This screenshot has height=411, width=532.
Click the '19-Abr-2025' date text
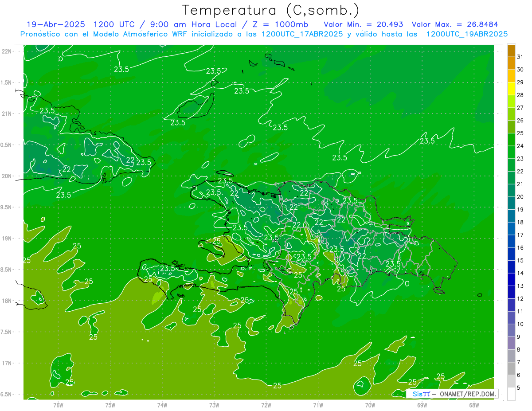tap(56, 24)
